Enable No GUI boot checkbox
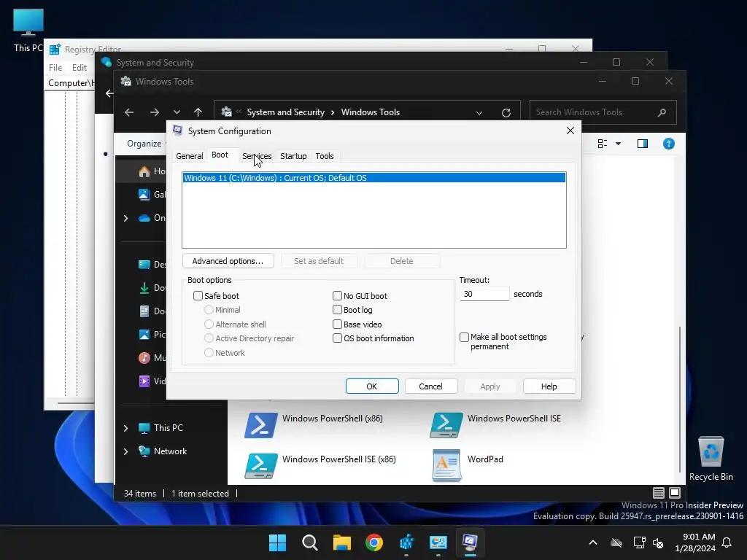This screenshot has height=560, width=747. [337, 296]
